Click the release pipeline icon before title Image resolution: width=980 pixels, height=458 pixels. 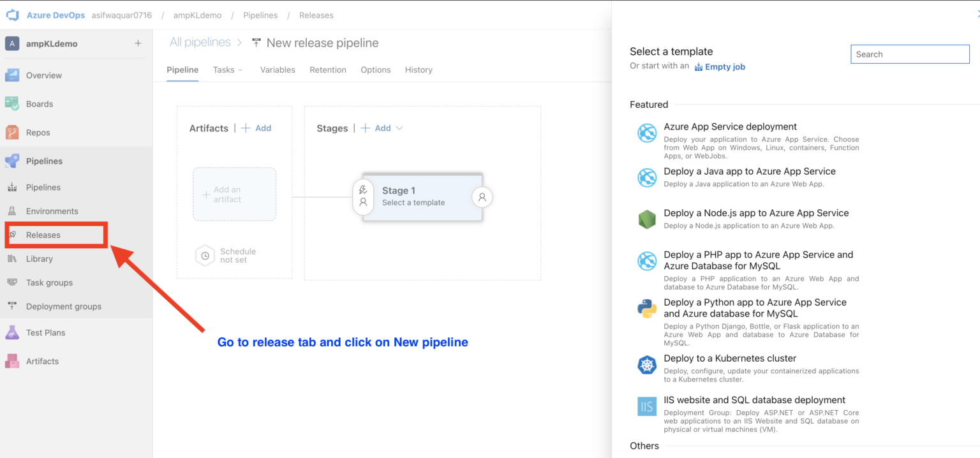256,43
